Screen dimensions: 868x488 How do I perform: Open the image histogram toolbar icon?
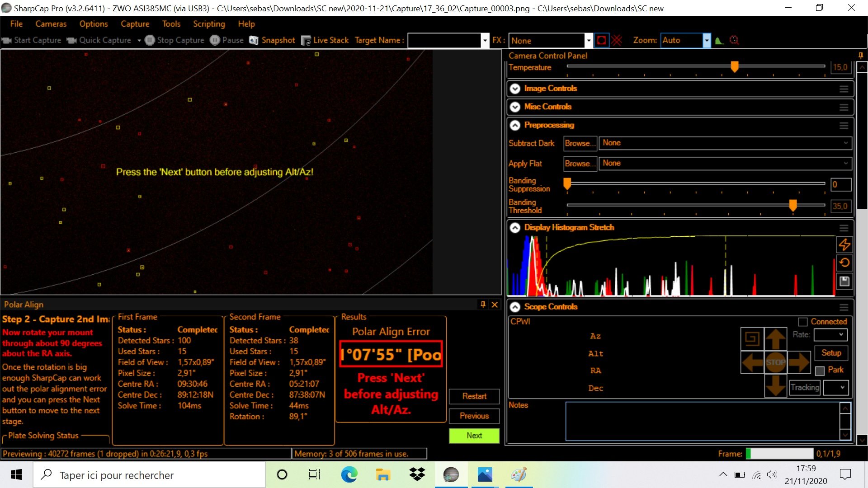click(719, 40)
